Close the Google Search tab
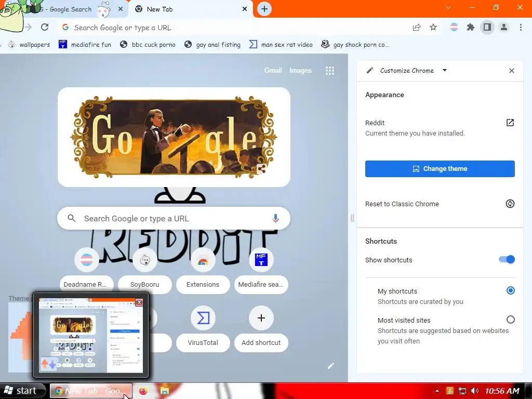532x399 pixels. point(121,9)
